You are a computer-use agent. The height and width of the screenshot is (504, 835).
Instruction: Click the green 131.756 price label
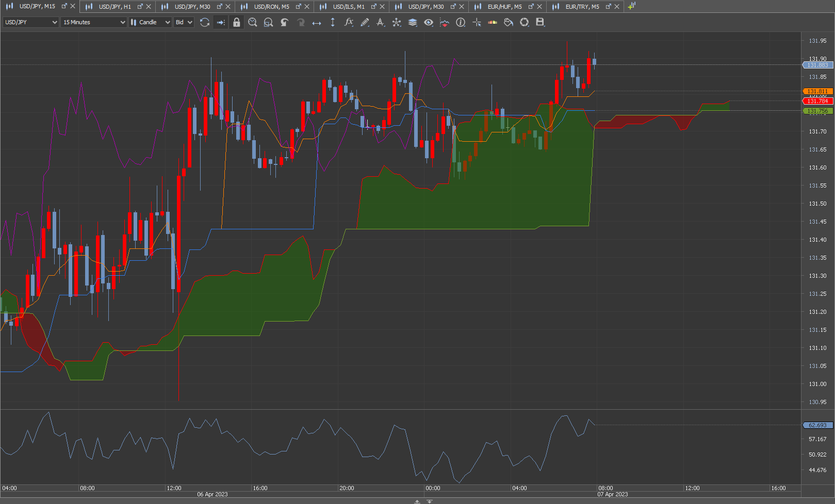click(x=818, y=111)
